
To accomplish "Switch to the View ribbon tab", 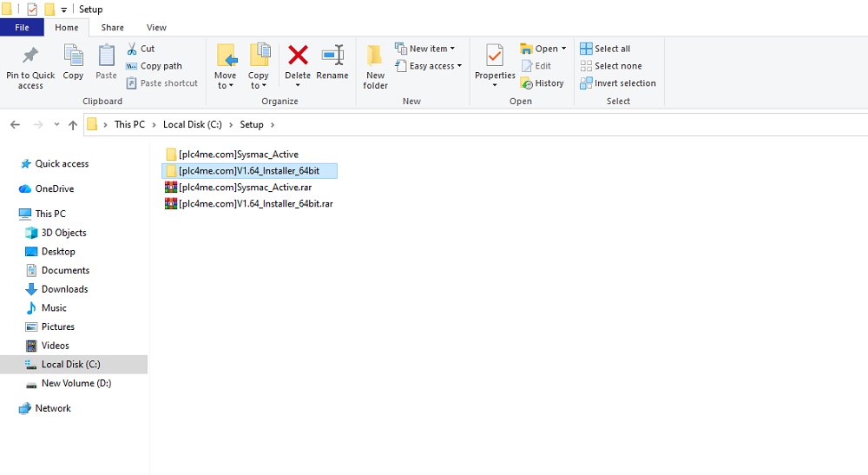I will tap(156, 28).
